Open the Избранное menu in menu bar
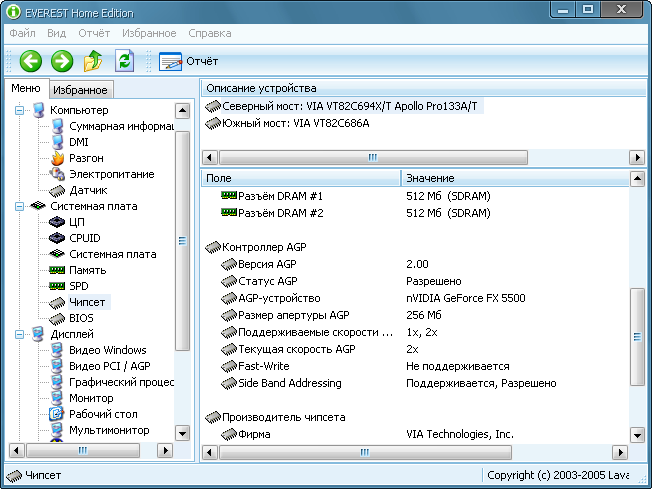652x489 pixels. point(149,33)
